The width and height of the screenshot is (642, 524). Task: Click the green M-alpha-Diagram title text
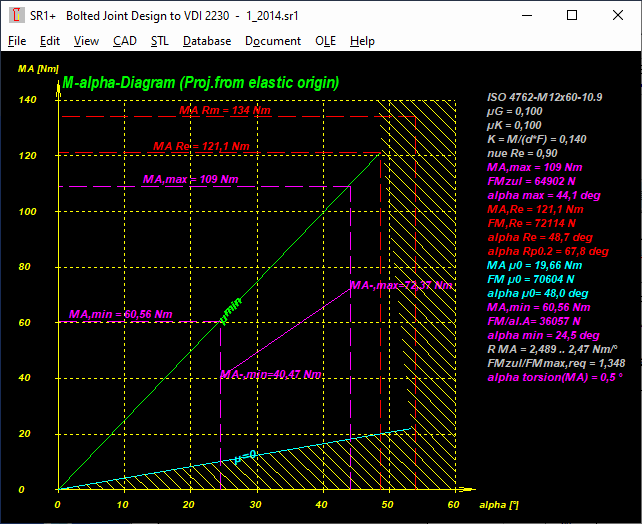click(200, 82)
